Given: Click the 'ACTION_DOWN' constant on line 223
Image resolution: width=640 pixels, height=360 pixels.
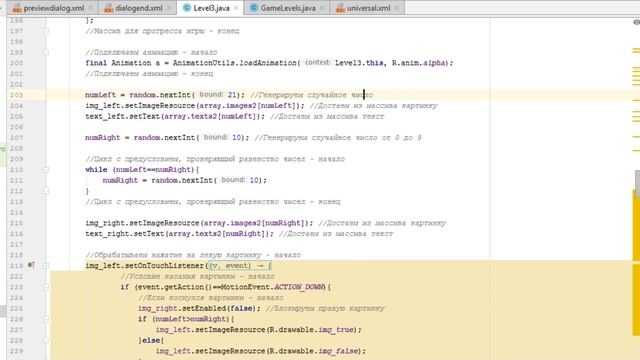Looking at the screenshot, I should click(299, 287).
